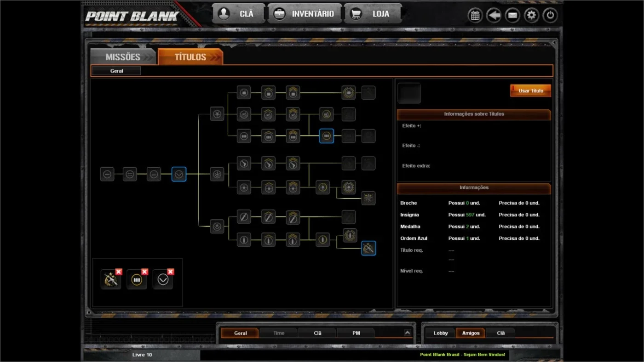
Task: Select crosshair title with single chevron
Action: pyautogui.click(x=269, y=187)
